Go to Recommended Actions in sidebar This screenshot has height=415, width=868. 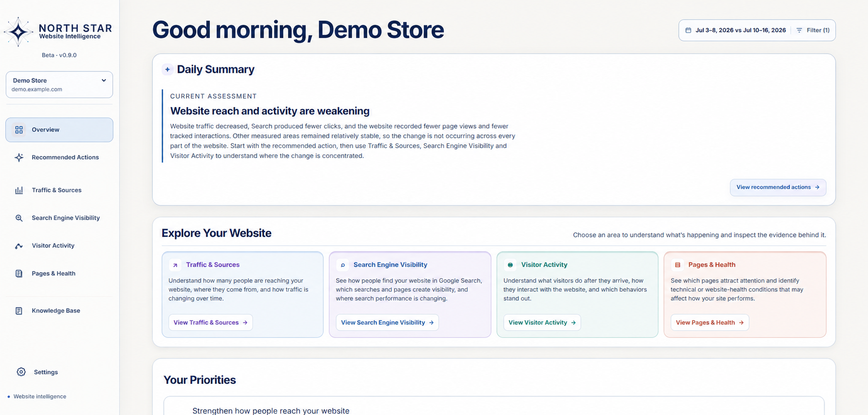click(59, 157)
